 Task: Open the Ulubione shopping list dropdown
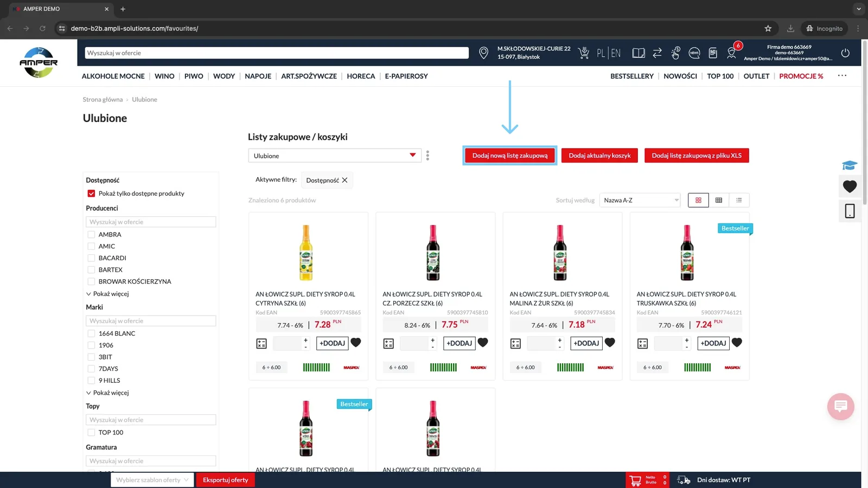[x=335, y=156]
